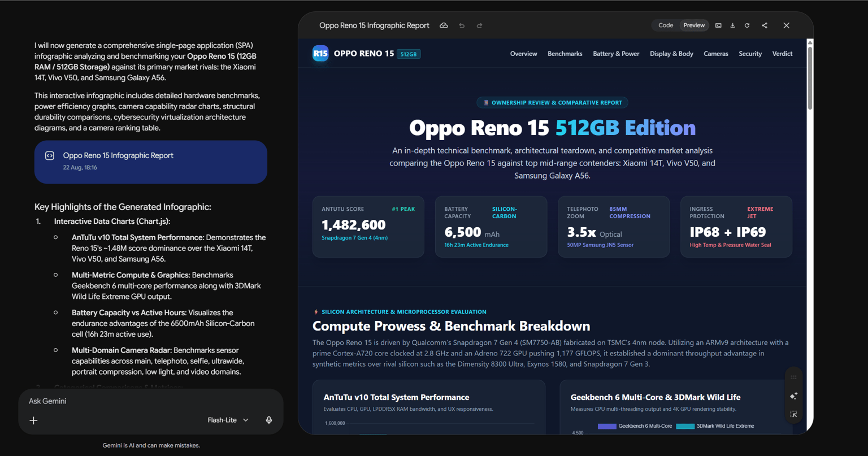The width and height of the screenshot is (868, 456).
Task: Reload the canvas preview
Action: tap(747, 25)
